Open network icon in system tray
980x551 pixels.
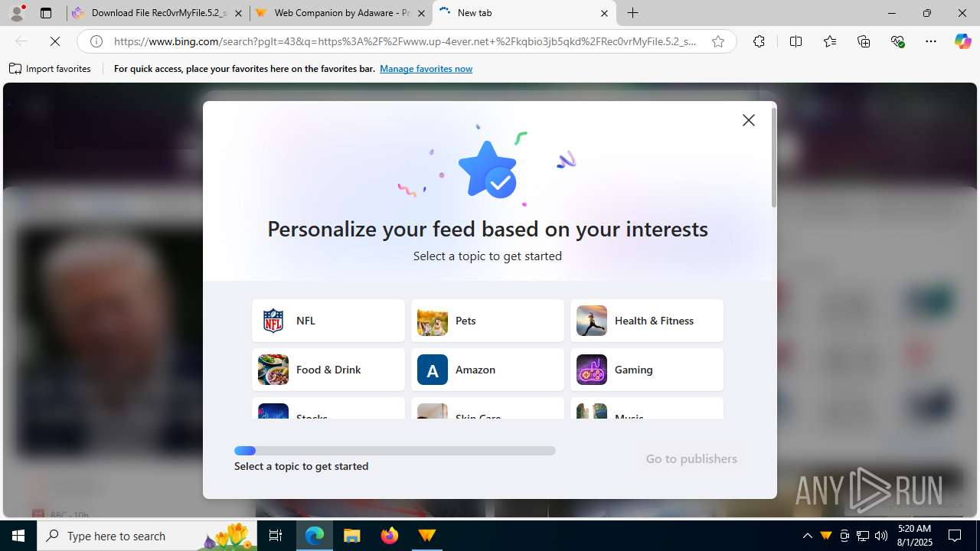pyautogui.click(x=863, y=536)
